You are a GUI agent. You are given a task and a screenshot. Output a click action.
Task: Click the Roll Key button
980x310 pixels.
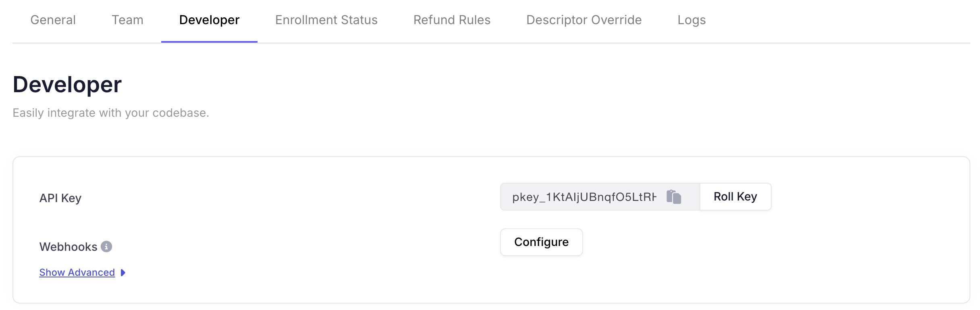[x=735, y=196]
